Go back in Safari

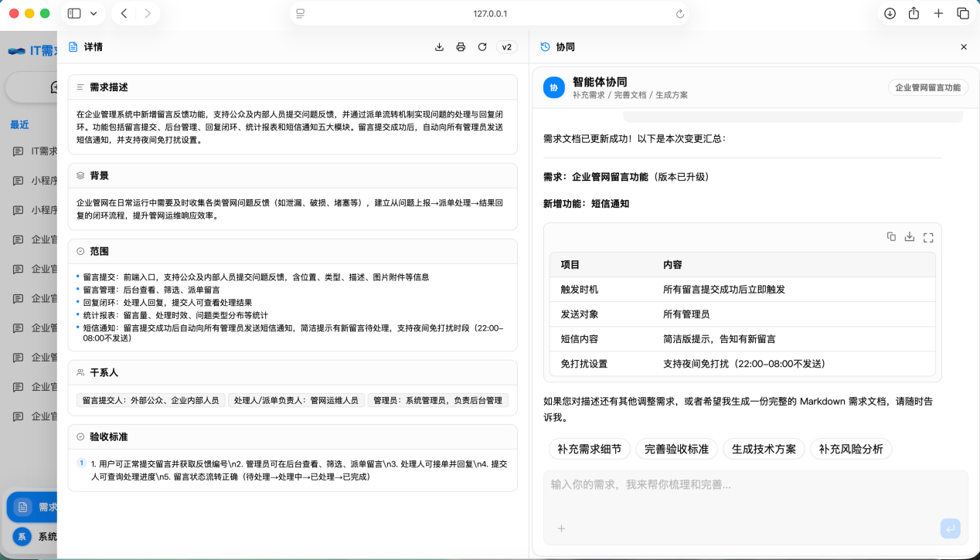pyautogui.click(x=124, y=13)
